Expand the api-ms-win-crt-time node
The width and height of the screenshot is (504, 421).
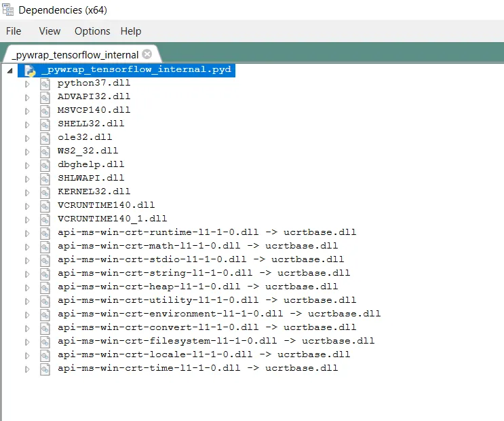coord(27,369)
